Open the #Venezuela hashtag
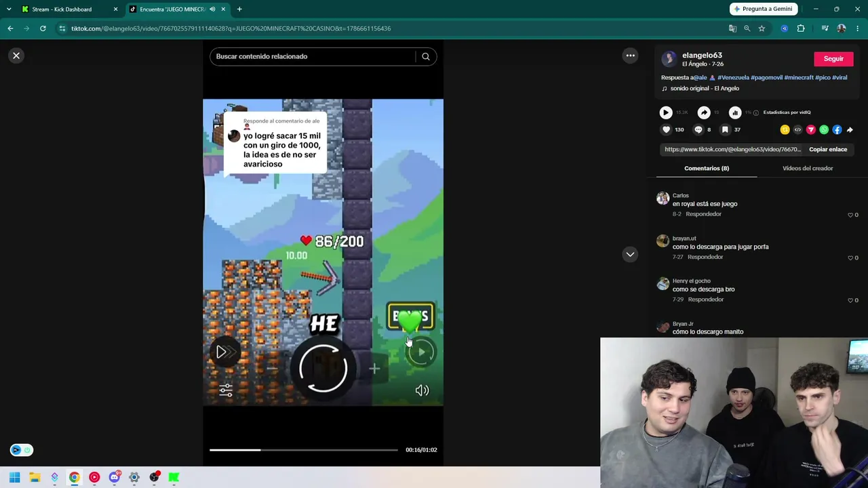 click(x=733, y=78)
